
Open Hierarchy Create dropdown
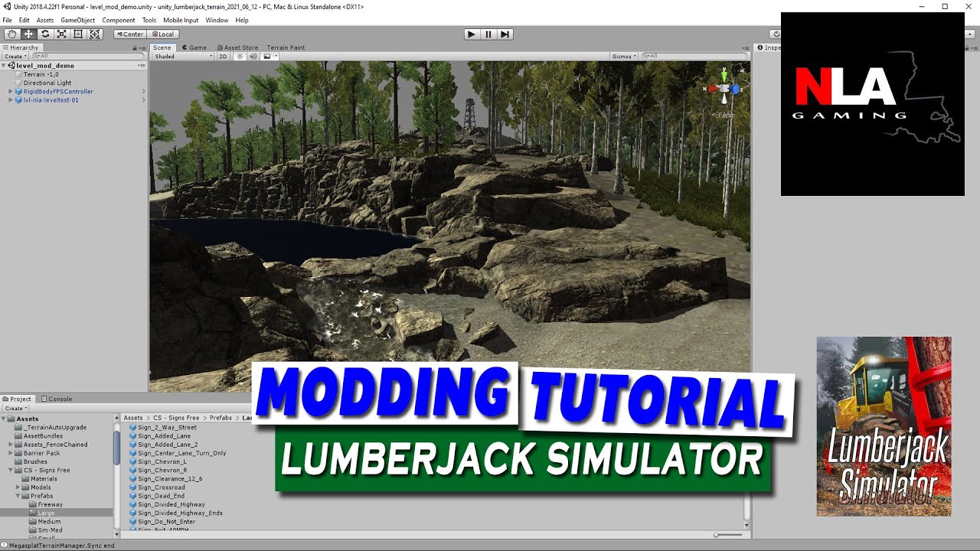click(x=15, y=56)
